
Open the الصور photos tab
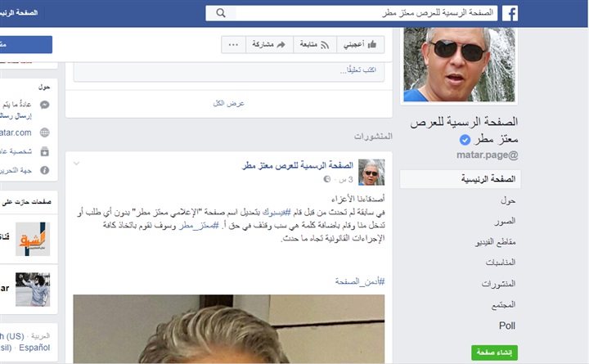(x=505, y=221)
